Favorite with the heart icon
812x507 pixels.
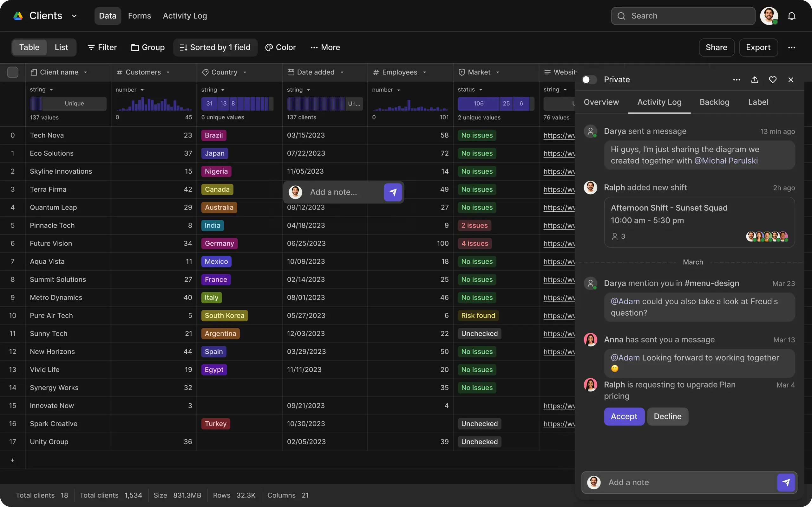773,80
